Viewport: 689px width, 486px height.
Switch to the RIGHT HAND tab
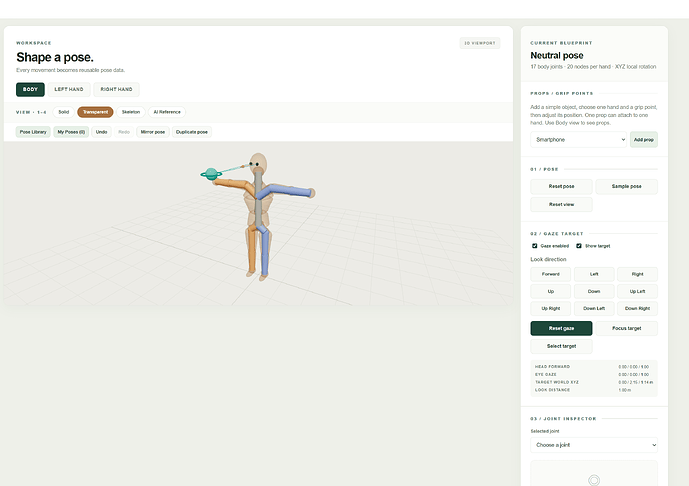pos(116,89)
